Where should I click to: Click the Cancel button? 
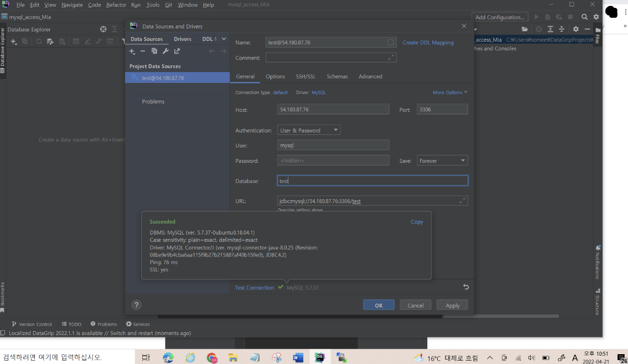(416, 305)
